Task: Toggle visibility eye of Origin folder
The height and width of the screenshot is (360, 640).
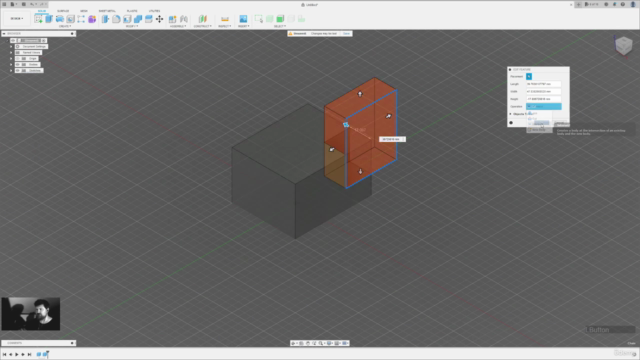Action: [18, 58]
